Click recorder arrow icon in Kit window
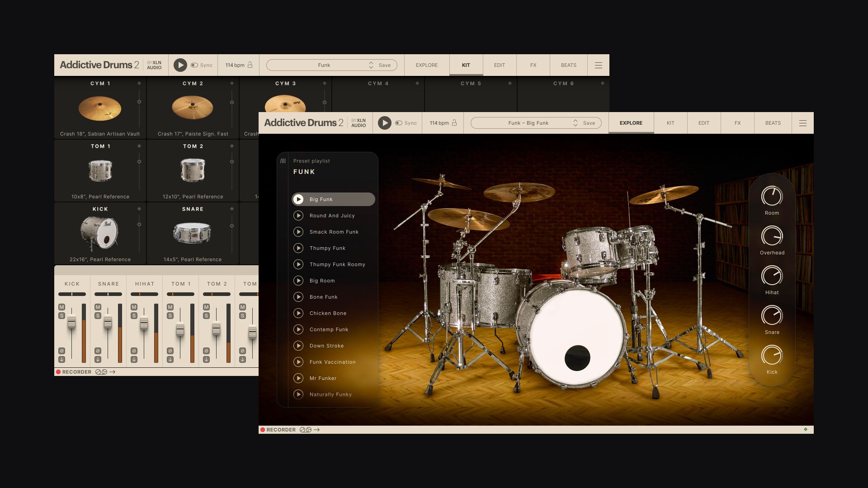 (113, 372)
